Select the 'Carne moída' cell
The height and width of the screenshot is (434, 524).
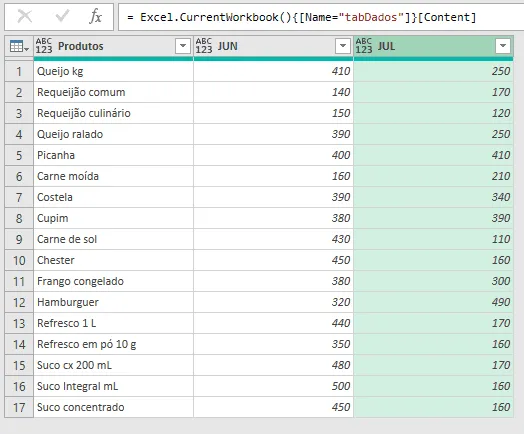114,176
